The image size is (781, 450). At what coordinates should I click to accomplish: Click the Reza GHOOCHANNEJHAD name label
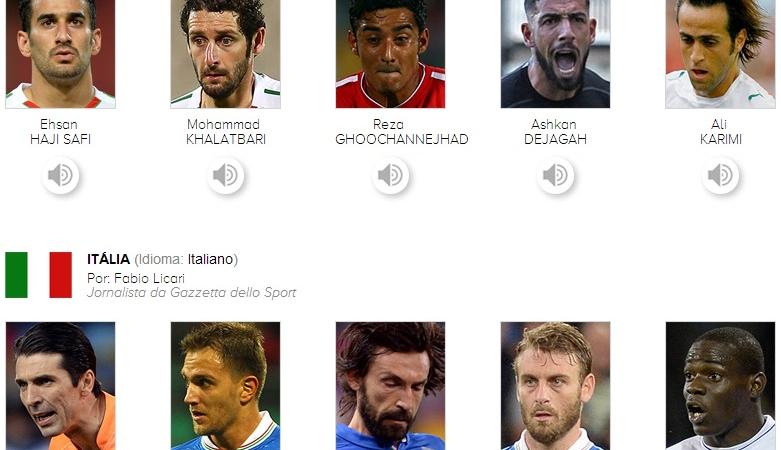[401, 132]
